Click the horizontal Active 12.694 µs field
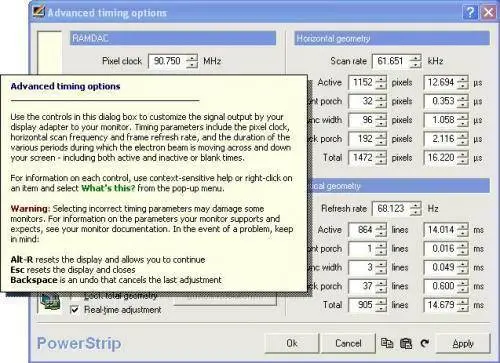Screen dimensions: 500x363 [441, 82]
